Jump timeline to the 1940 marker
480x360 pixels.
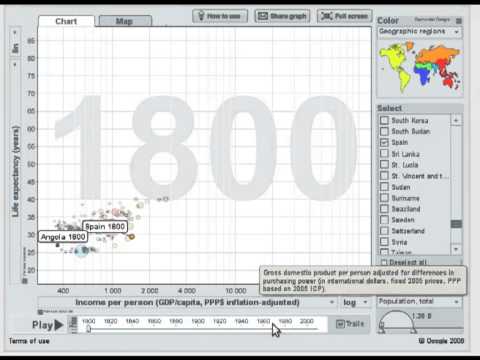pyautogui.click(x=241, y=321)
